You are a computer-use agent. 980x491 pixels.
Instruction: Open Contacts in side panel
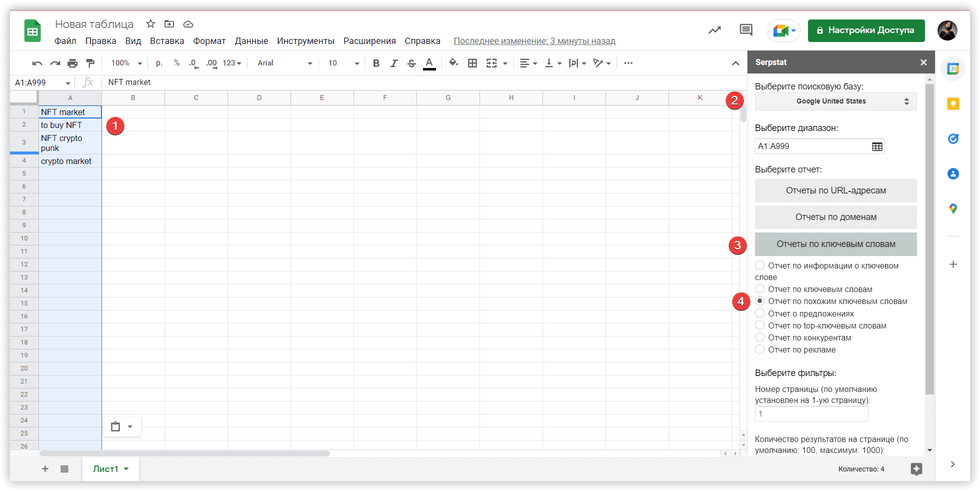(953, 173)
